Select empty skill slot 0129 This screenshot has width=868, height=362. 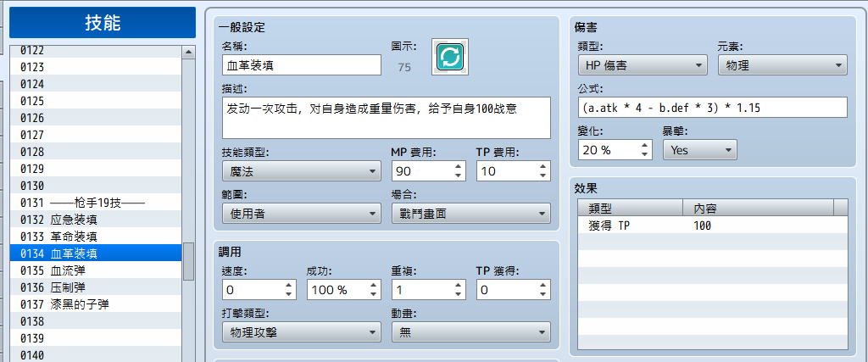[97, 169]
